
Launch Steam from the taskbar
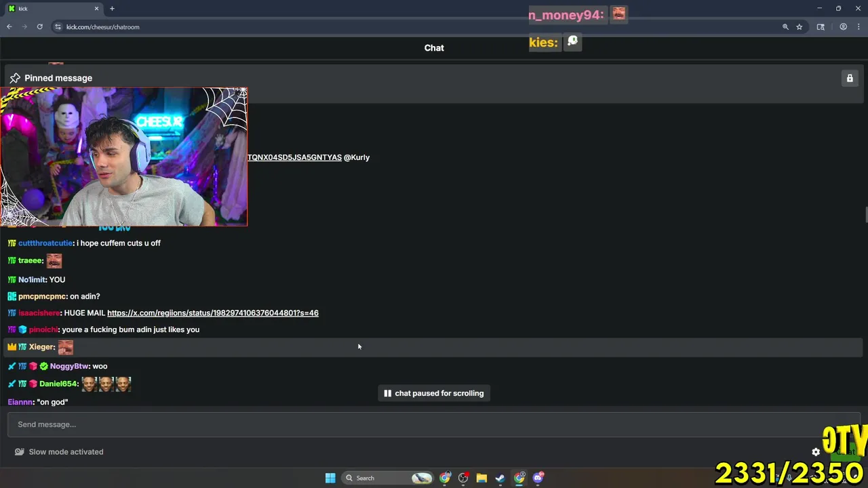tap(500, 478)
